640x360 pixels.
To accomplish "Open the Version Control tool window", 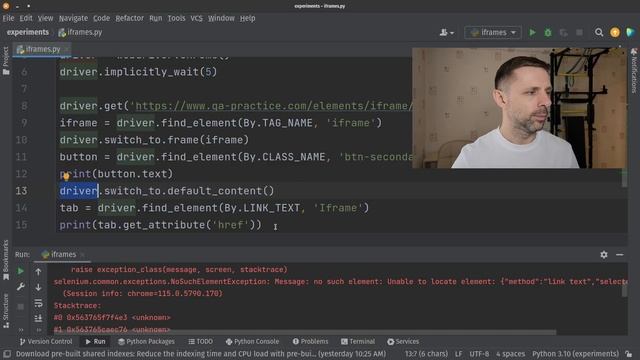I will pyautogui.click(x=46, y=342).
